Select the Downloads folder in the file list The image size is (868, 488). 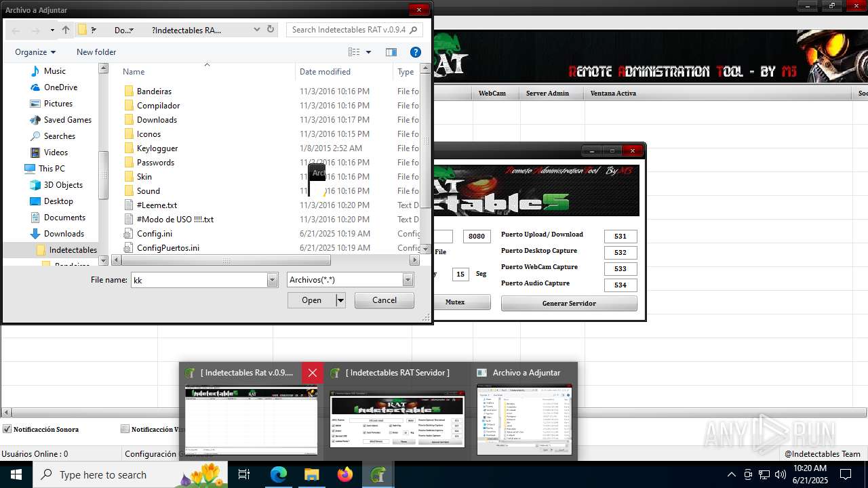click(x=157, y=119)
